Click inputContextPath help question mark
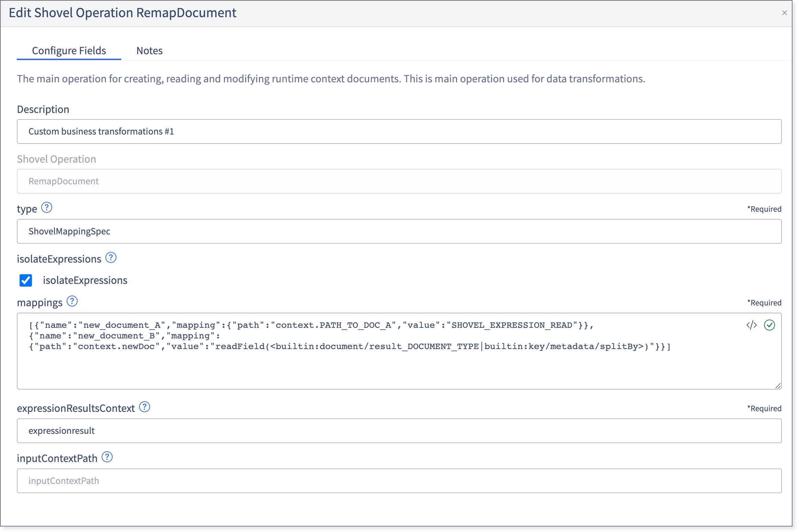The height and width of the screenshot is (532, 798). [107, 457]
